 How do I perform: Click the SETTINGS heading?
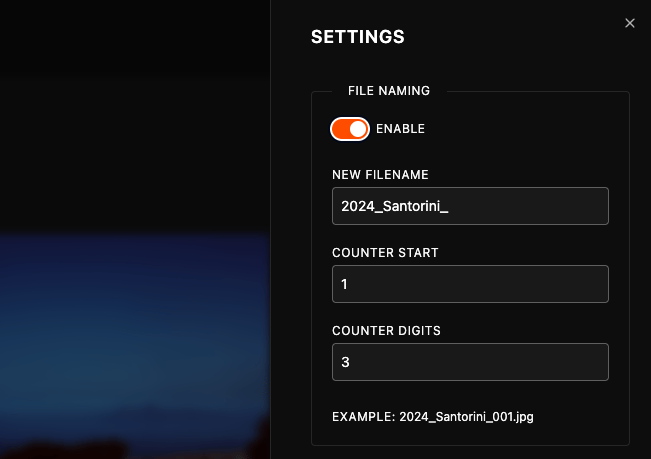[x=357, y=37]
